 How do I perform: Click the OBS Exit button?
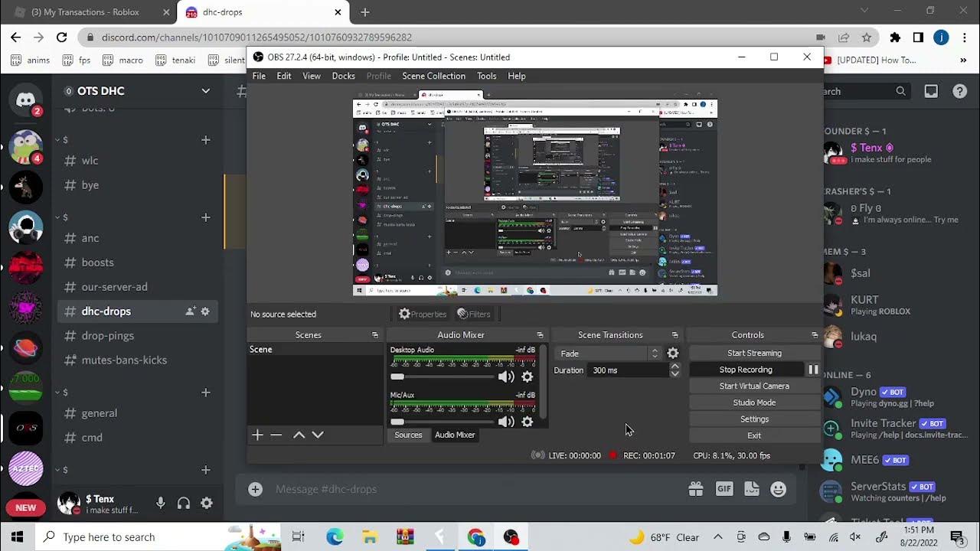point(754,435)
